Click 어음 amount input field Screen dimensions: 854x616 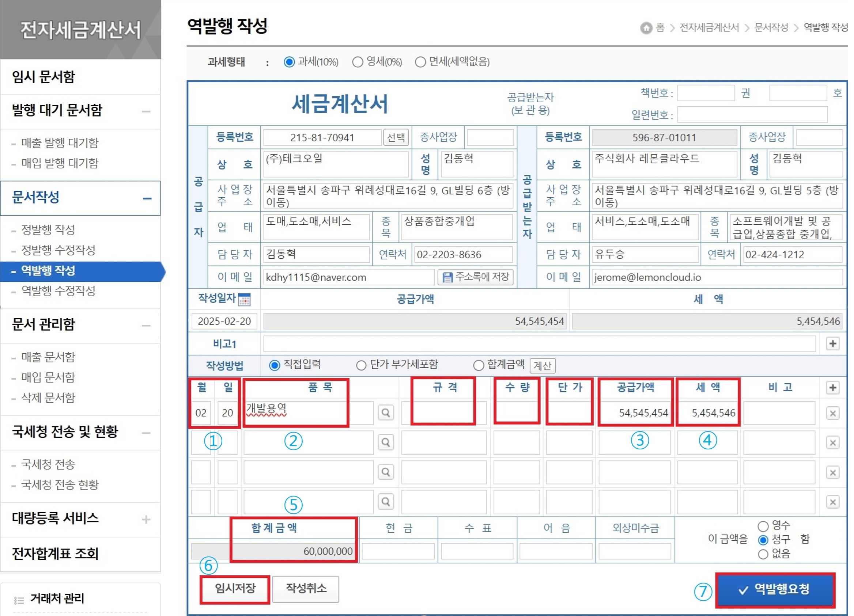(x=556, y=552)
